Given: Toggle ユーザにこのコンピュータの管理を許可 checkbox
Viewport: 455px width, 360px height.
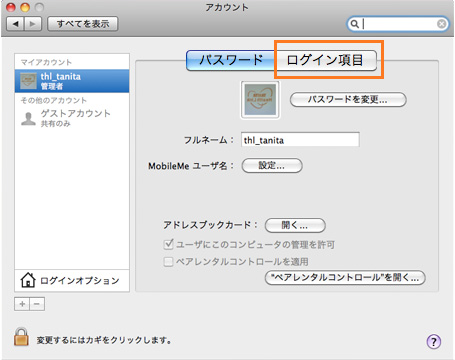Looking at the screenshot, I should [x=168, y=244].
